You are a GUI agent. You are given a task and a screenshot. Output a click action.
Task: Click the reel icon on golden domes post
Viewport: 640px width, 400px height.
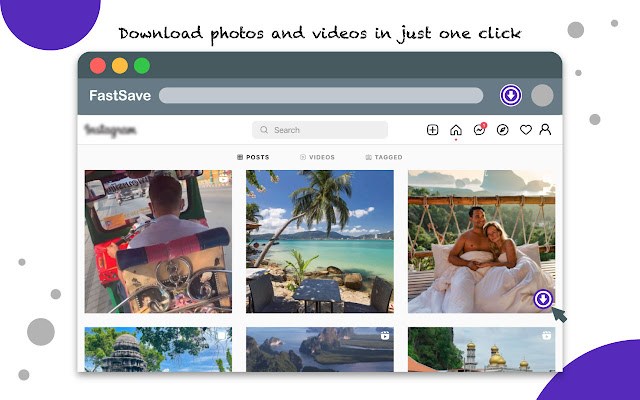546,336
